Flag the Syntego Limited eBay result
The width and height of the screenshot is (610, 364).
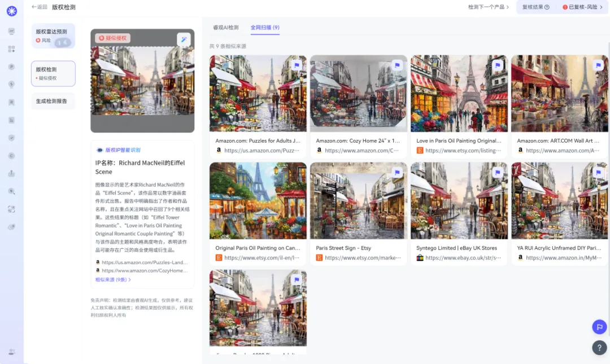pos(498,172)
